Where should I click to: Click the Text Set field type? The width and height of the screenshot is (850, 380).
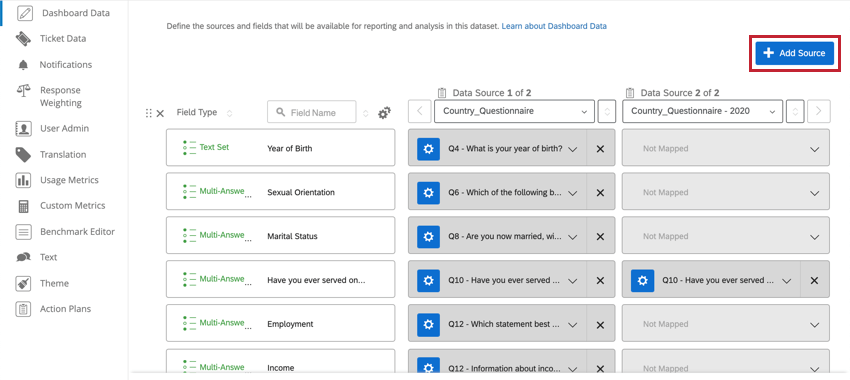[214, 147]
